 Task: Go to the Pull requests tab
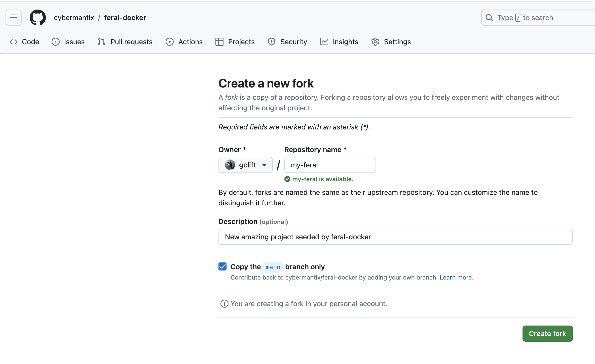pyautogui.click(x=125, y=42)
